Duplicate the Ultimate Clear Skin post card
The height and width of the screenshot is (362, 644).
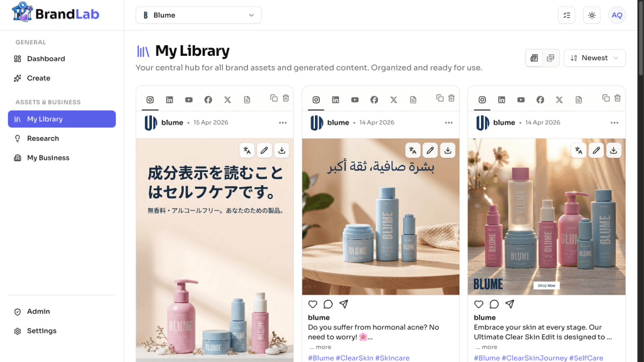606,98
